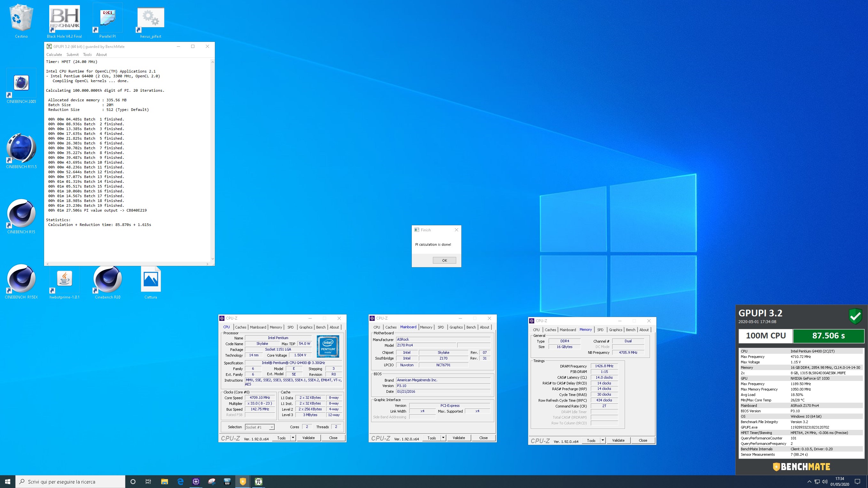
Task: Expand Tools dropdown arrow in CPU-Z CPU window
Action: pos(293,438)
